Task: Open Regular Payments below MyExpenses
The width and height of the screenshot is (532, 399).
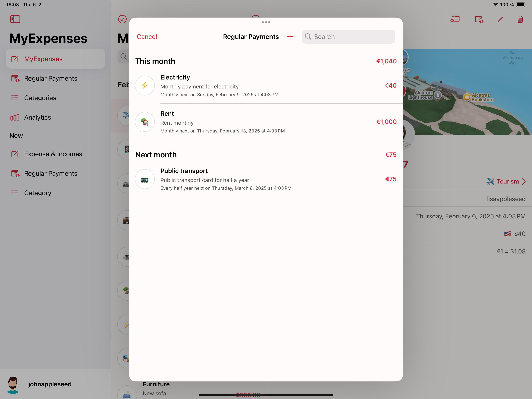Action: coord(55,79)
